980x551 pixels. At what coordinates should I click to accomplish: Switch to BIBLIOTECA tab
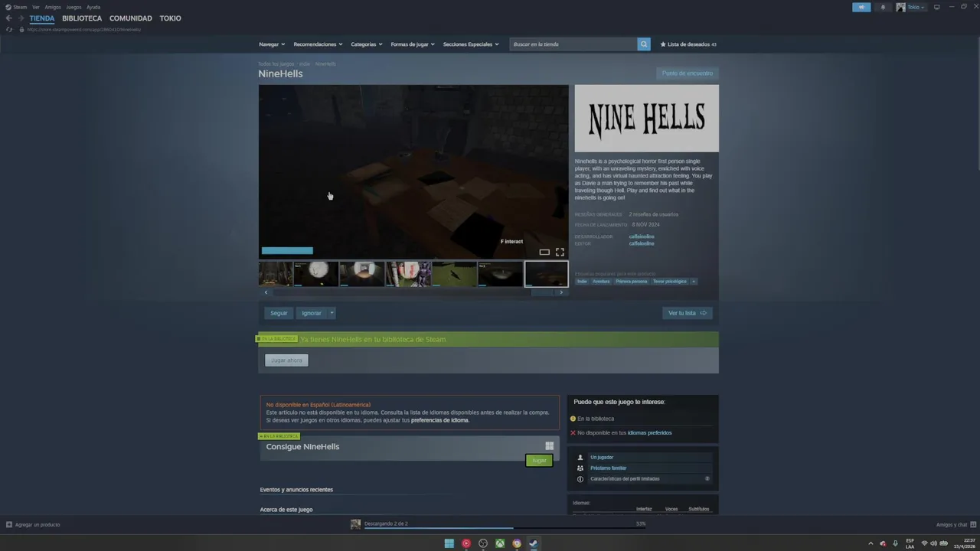point(82,18)
